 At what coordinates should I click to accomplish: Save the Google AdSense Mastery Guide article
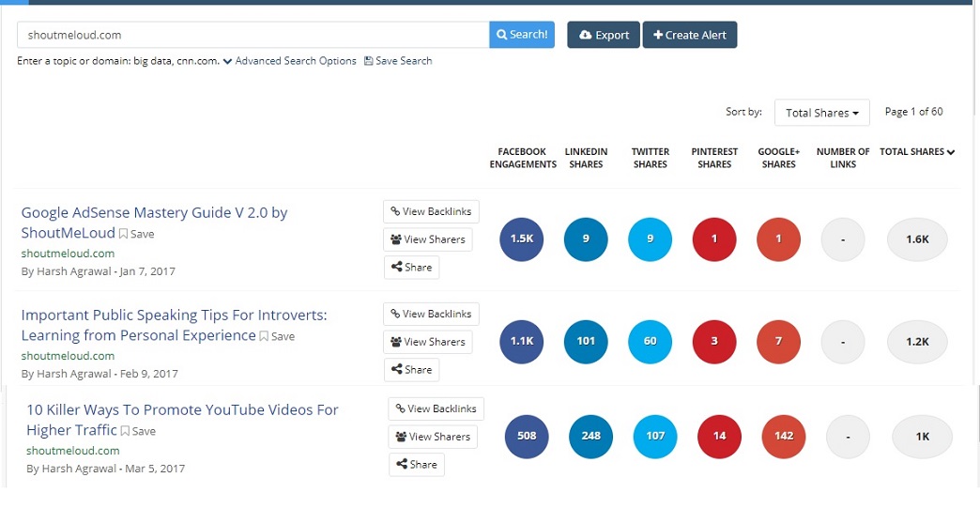(136, 234)
